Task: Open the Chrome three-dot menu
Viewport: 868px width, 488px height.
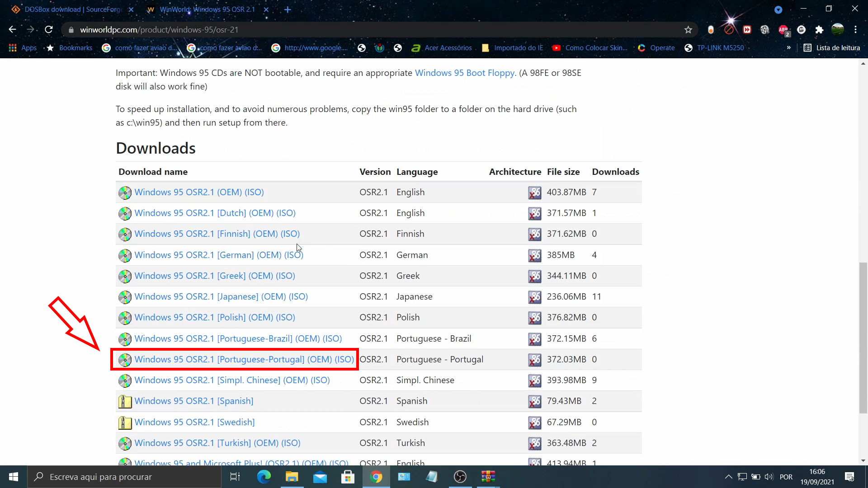Action: 855,30
